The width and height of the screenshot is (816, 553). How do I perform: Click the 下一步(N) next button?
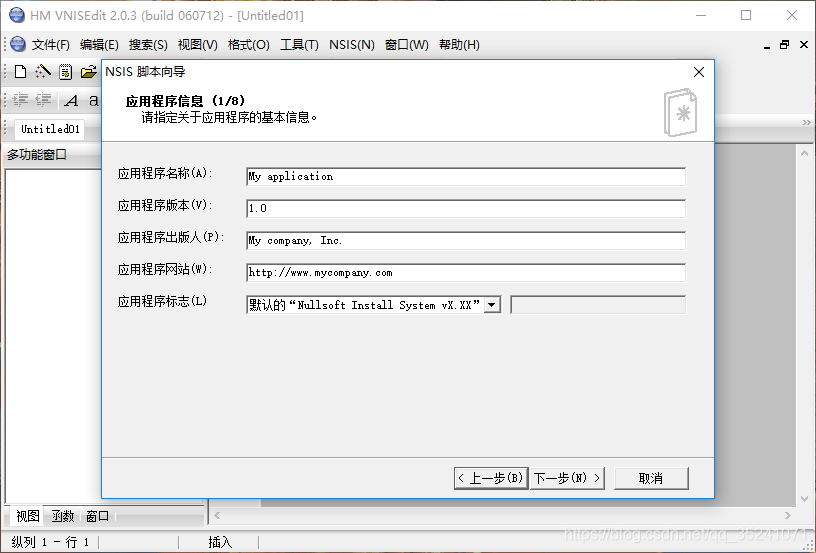(567, 478)
